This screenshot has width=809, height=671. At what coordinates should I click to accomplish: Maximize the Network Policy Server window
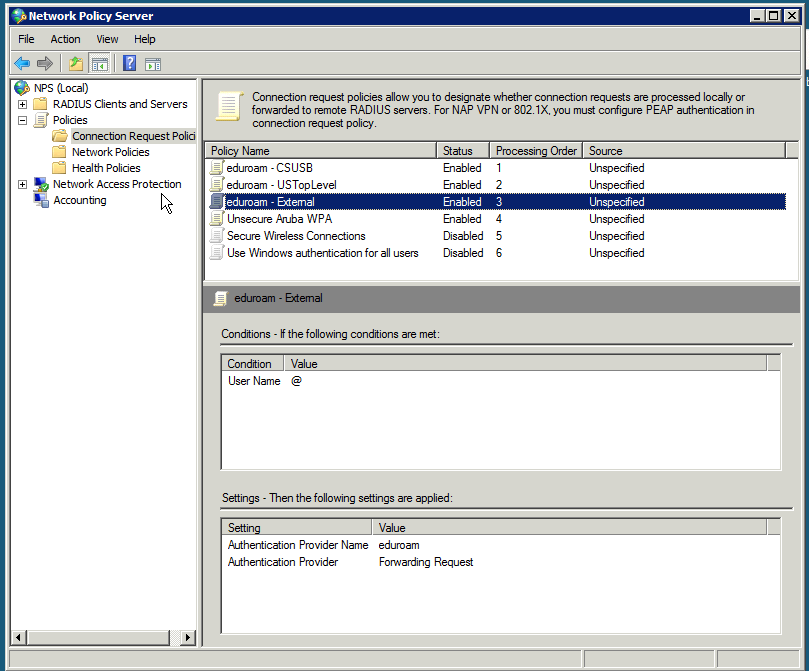[x=774, y=16]
